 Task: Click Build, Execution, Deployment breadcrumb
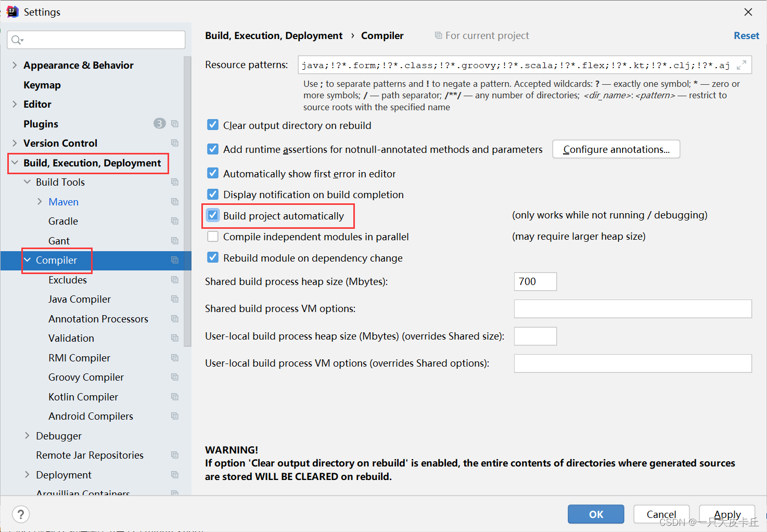tap(274, 35)
